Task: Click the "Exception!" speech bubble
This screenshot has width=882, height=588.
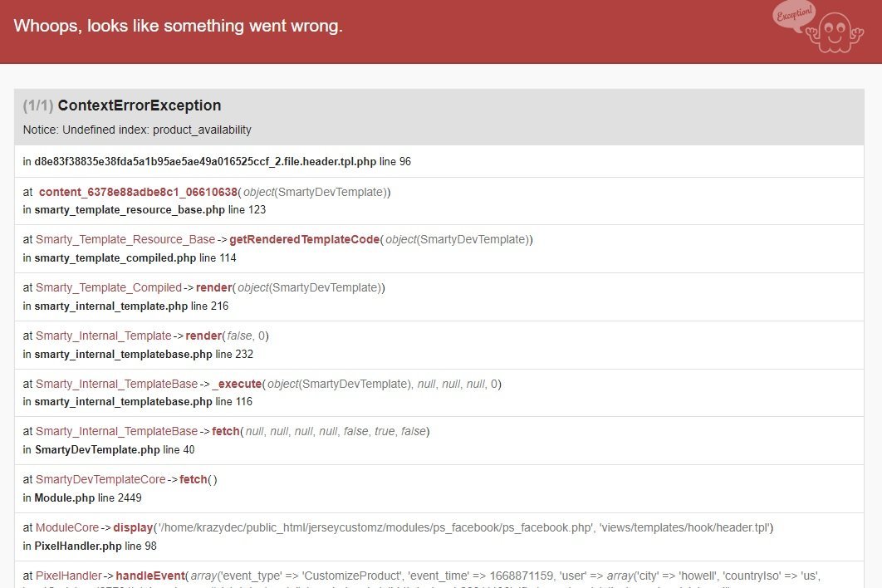Action: [x=794, y=14]
